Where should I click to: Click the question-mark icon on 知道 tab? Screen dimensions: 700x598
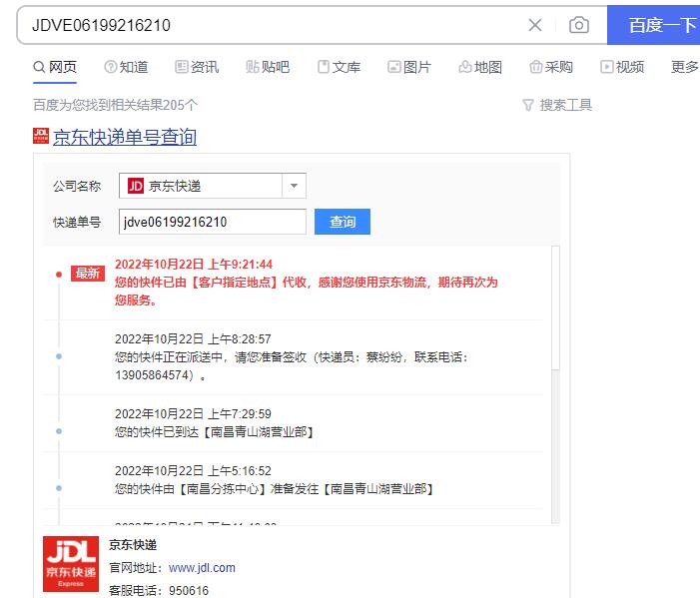click(110, 67)
